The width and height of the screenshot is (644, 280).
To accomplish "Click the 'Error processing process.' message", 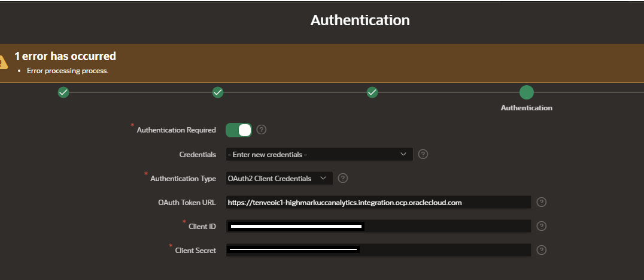I will tap(68, 71).
